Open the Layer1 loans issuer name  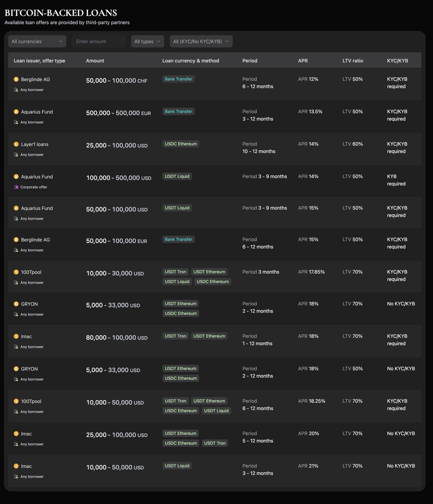35,144
